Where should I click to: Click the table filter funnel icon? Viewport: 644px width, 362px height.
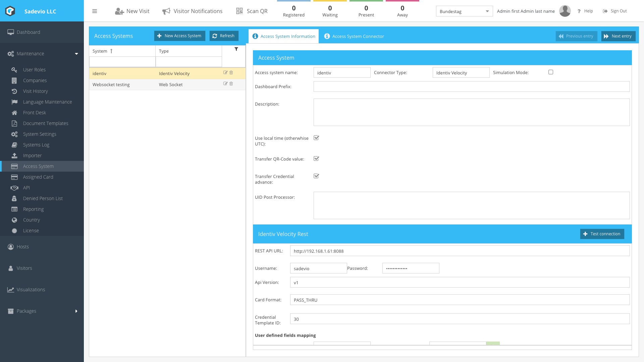236,49
